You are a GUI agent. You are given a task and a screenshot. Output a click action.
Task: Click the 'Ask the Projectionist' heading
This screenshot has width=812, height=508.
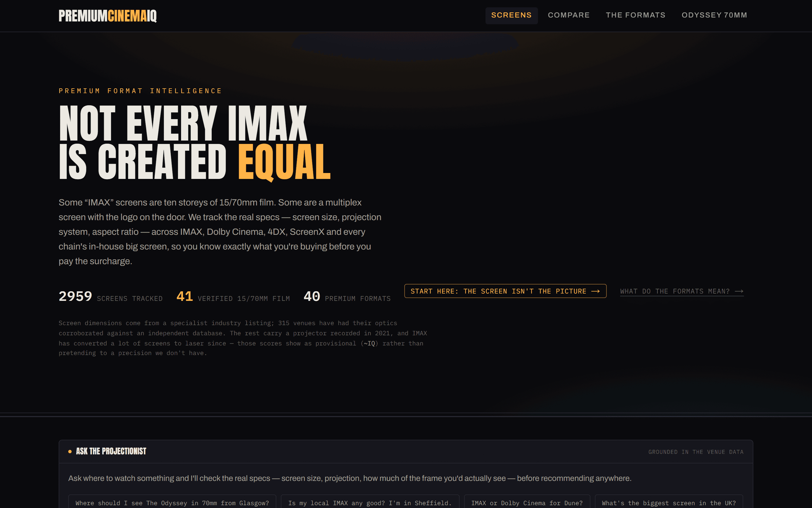click(111, 451)
